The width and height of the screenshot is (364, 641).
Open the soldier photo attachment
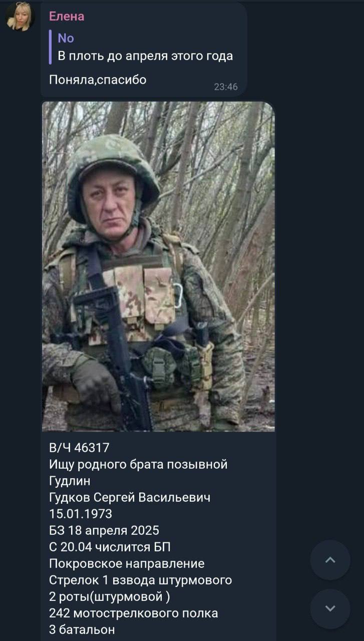(x=158, y=266)
